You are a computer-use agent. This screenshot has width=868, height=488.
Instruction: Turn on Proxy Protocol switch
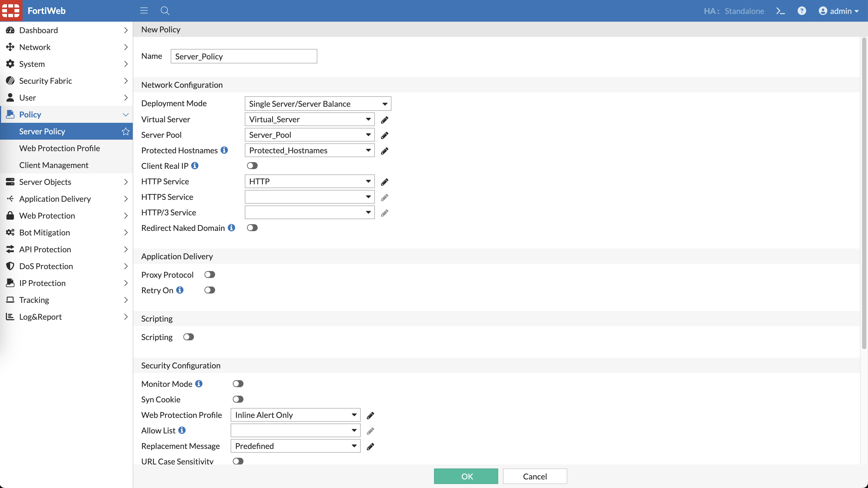210,275
